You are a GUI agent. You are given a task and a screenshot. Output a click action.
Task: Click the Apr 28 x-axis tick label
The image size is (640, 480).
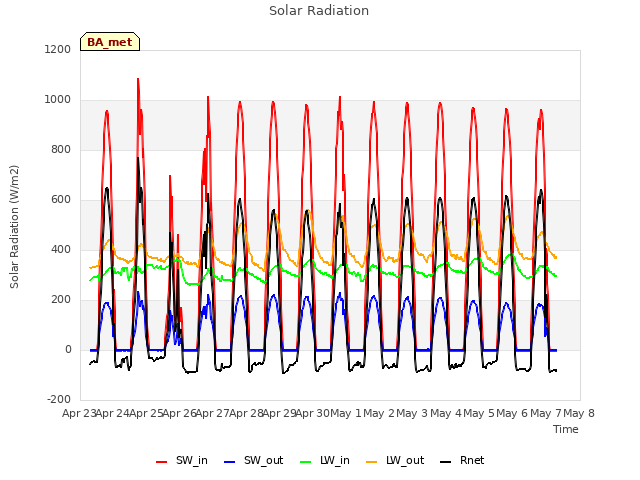click(x=246, y=413)
